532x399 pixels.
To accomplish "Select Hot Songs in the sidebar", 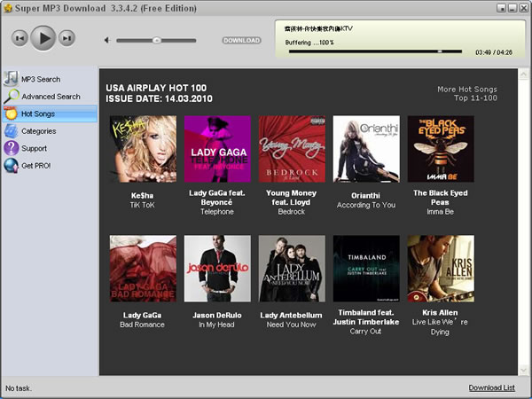I will (x=50, y=113).
